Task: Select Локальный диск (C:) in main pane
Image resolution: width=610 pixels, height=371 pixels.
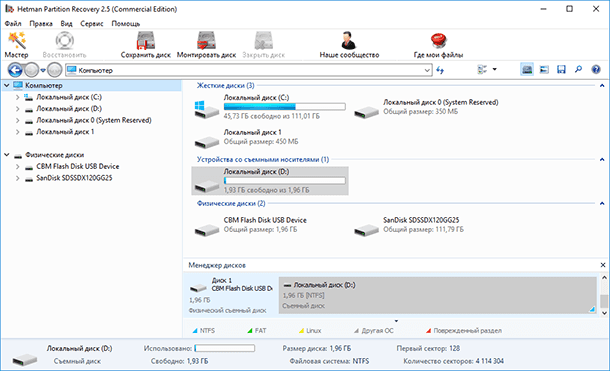Action: (270, 107)
